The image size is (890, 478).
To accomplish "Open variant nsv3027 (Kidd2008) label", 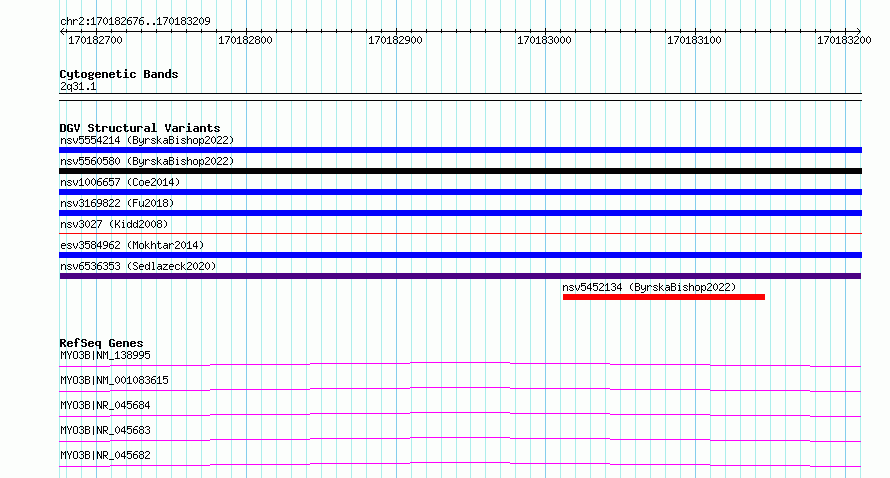I will coord(114,224).
